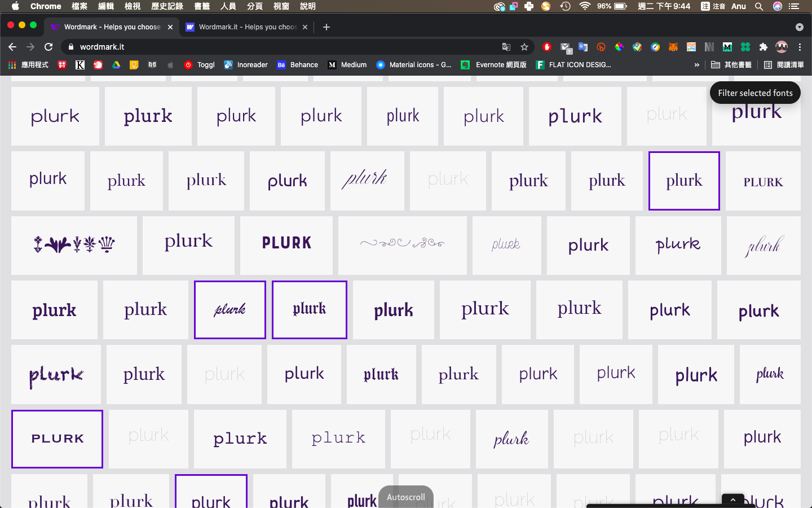Click the browser back arrow
The width and height of the screenshot is (812, 508).
pyautogui.click(x=12, y=47)
